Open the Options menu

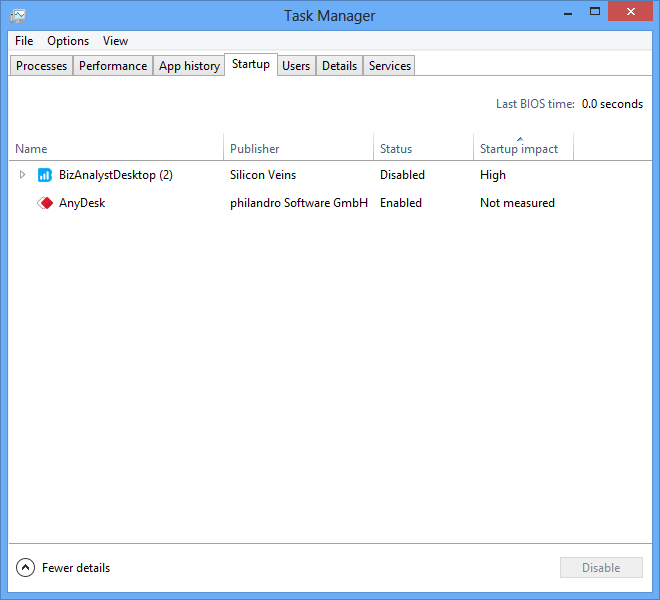[68, 41]
